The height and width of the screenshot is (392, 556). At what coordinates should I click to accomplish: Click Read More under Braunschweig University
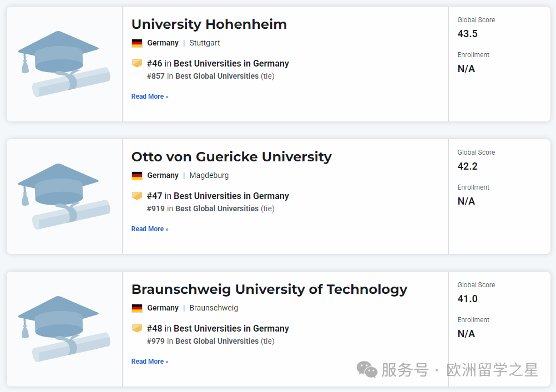tap(150, 362)
